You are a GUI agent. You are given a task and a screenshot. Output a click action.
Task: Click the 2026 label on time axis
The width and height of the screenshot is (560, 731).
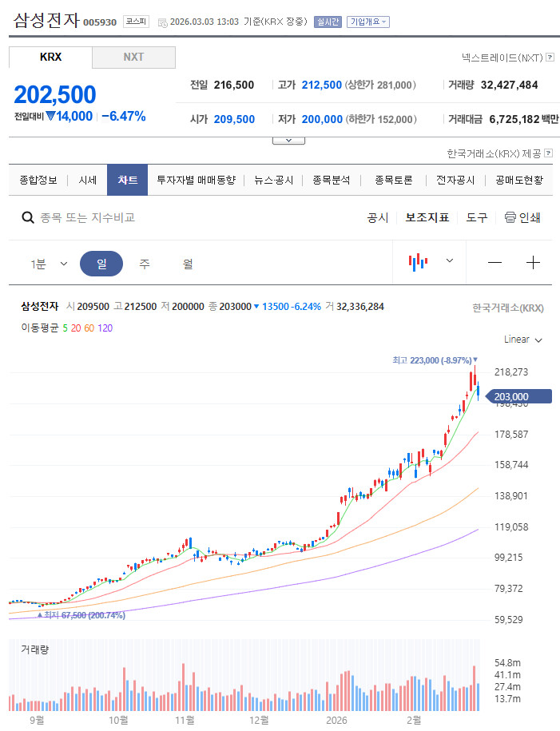coord(336,721)
